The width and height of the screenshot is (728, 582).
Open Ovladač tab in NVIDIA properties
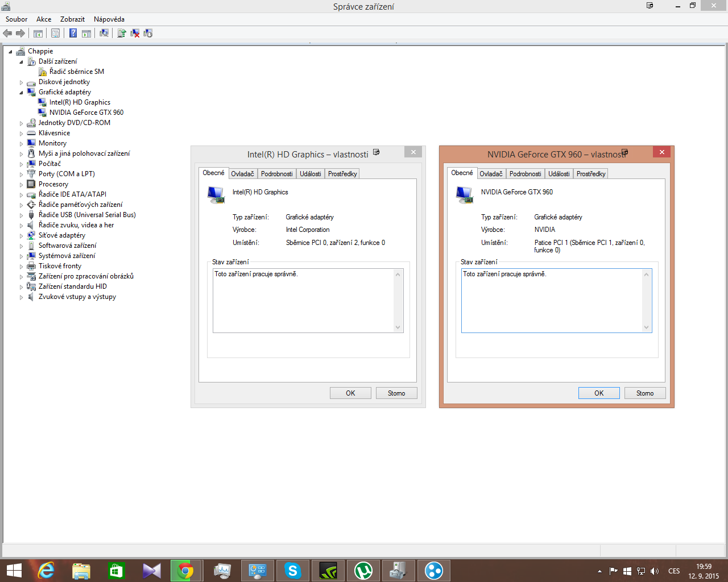pos(491,174)
